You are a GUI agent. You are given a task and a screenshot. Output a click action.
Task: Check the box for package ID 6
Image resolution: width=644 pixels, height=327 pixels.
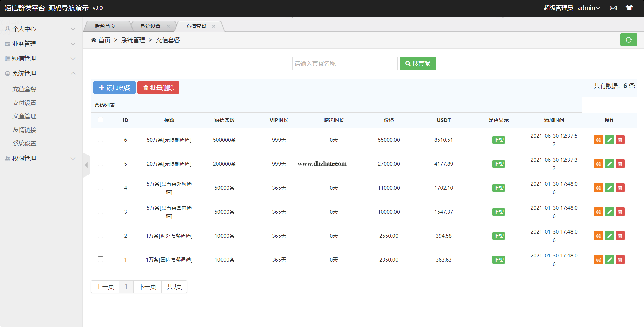100,140
